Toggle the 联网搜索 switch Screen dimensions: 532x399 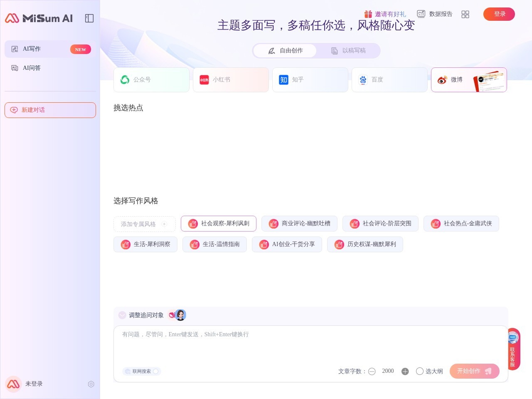pyautogui.click(x=156, y=371)
